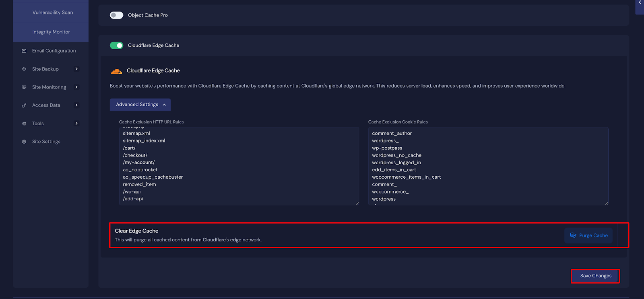Expand the Tools submenu chevron
This screenshot has width=644, height=299.
tap(76, 124)
